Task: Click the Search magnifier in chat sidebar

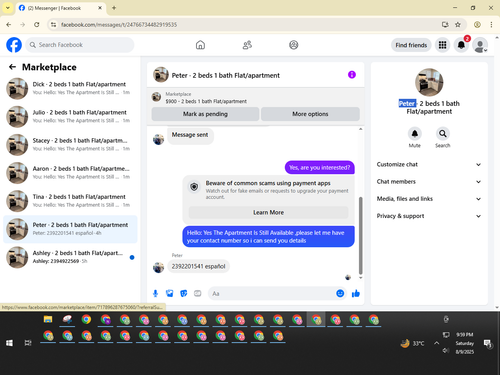Action: [443, 134]
